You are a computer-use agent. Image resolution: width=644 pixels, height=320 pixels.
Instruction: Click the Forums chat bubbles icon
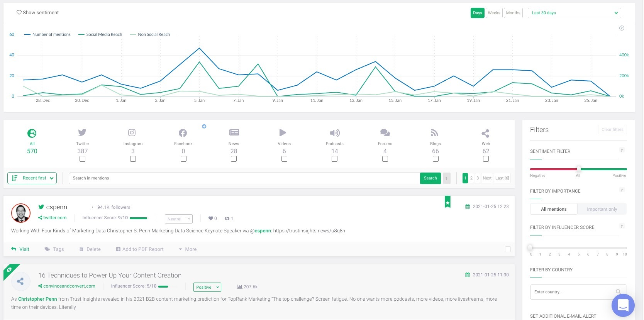click(385, 133)
